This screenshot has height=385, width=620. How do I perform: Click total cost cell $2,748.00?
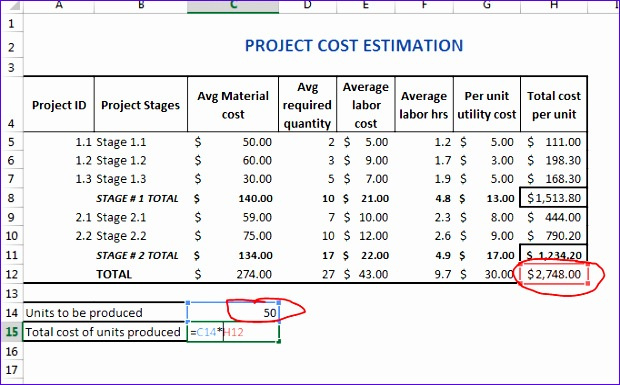point(554,274)
